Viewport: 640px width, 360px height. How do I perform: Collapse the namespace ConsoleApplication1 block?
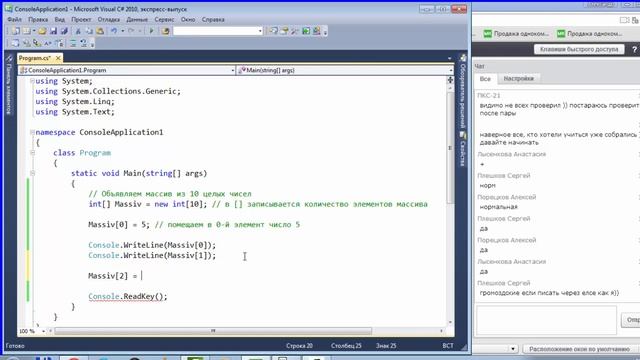pos(32,132)
